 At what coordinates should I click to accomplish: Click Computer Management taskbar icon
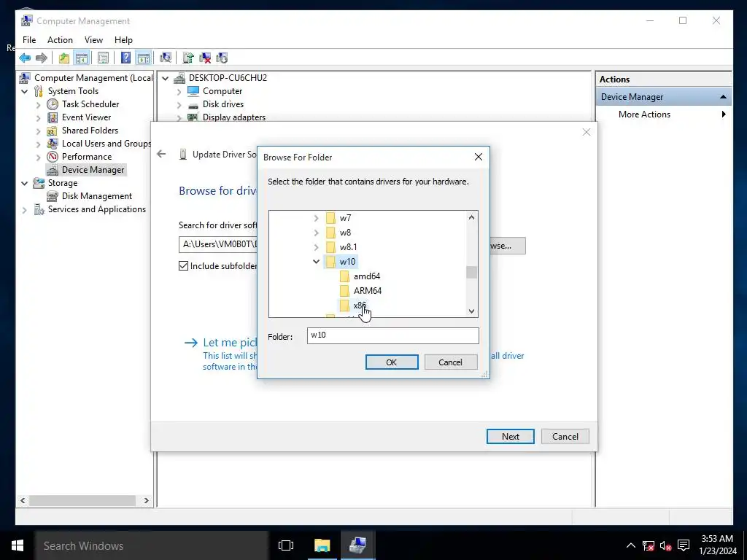point(357,545)
